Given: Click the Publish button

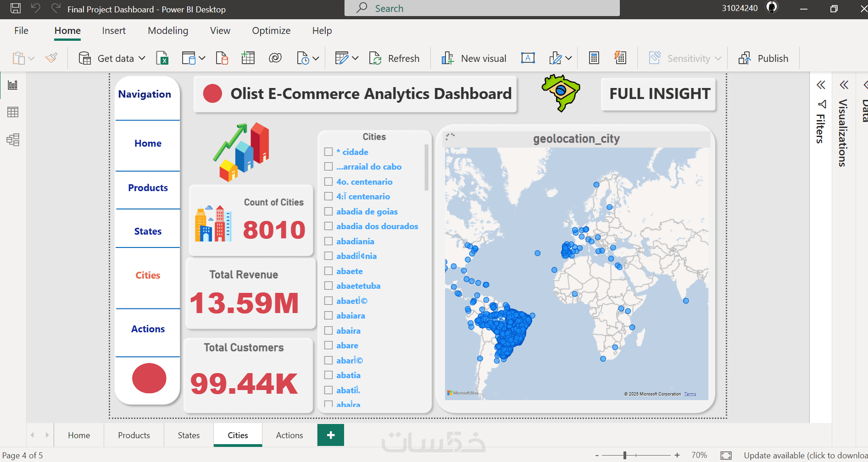Looking at the screenshot, I should point(763,58).
